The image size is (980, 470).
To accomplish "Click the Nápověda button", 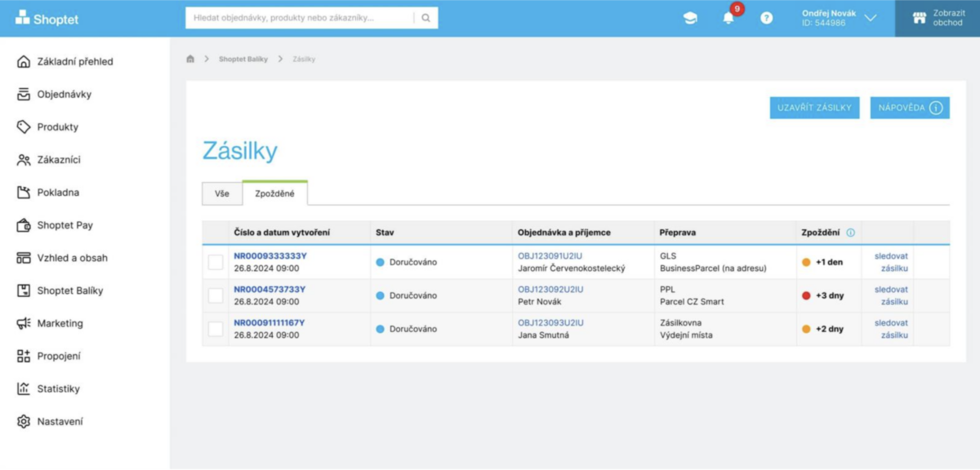I will (909, 108).
